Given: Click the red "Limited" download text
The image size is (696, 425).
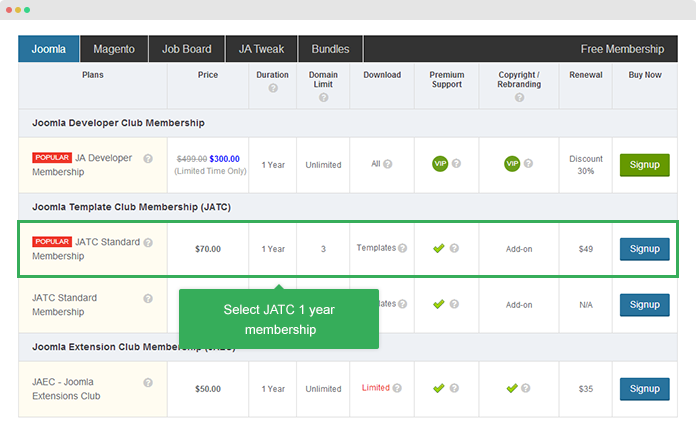Looking at the screenshot, I should [376, 388].
